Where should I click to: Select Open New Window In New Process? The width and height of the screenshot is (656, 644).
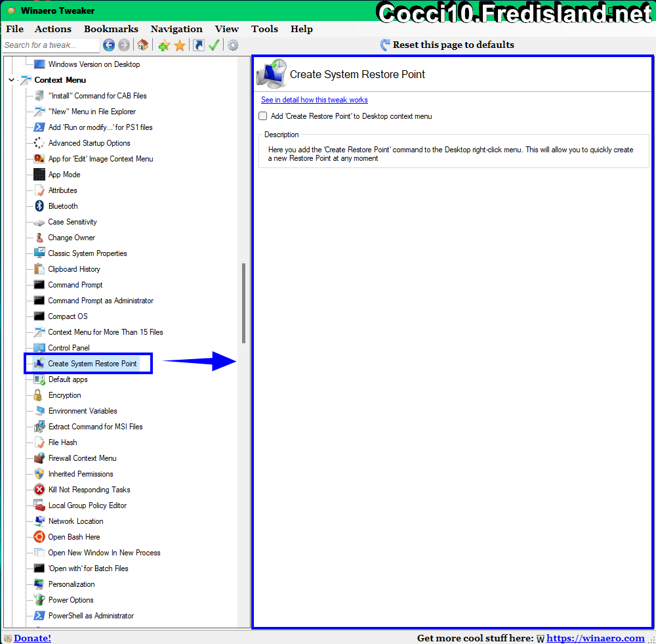point(104,552)
